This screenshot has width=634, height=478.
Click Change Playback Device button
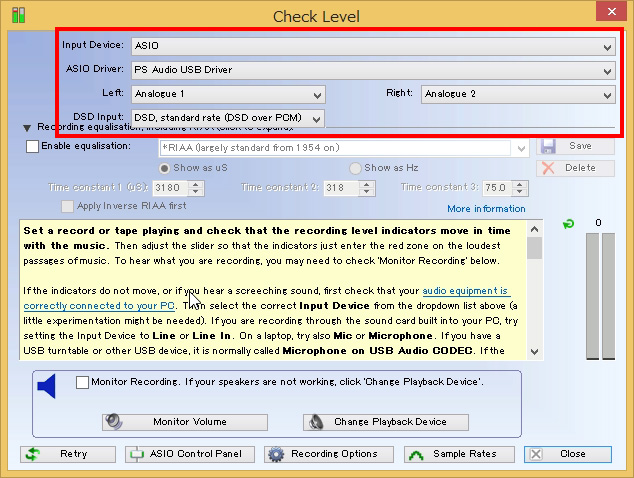tap(386, 422)
